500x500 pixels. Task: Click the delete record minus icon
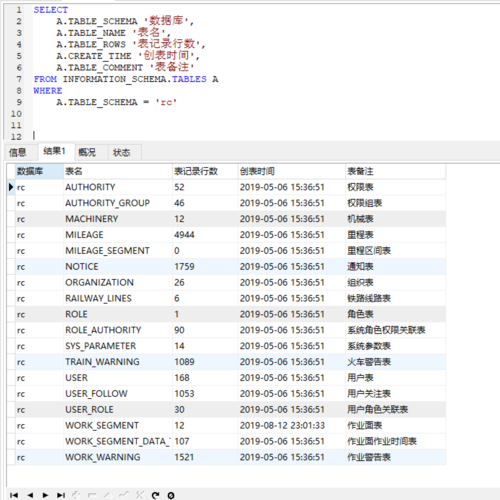[x=92, y=495]
